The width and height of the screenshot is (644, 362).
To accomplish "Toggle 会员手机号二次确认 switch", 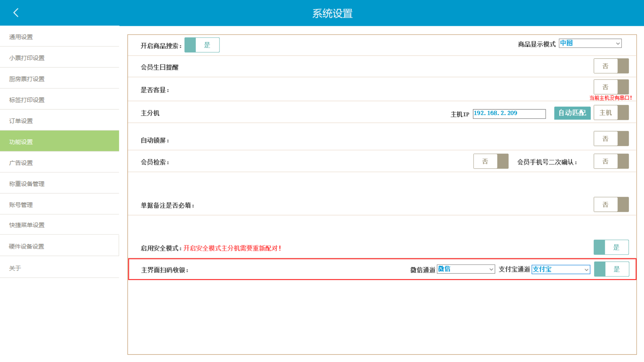I will pos(611,162).
